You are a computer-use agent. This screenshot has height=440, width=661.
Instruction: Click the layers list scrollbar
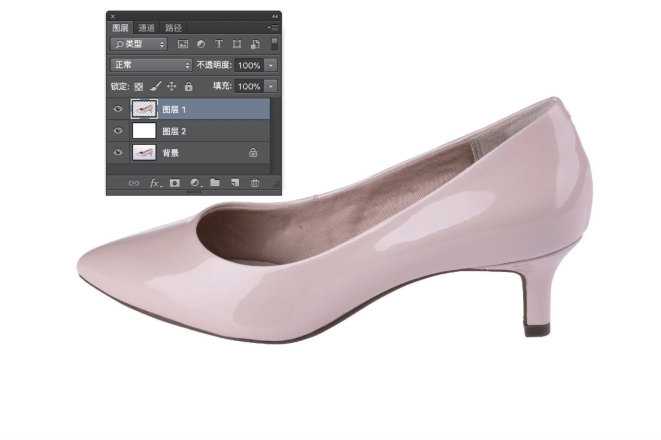pos(276,136)
